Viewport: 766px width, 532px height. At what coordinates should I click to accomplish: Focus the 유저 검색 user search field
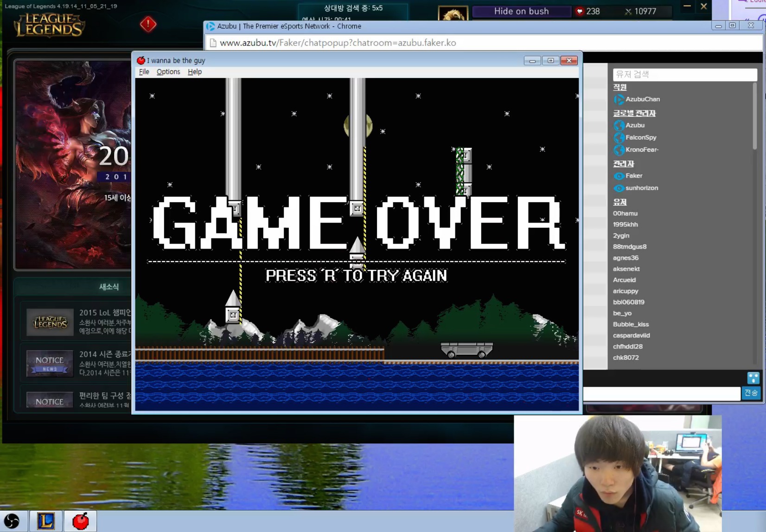click(x=684, y=75)
